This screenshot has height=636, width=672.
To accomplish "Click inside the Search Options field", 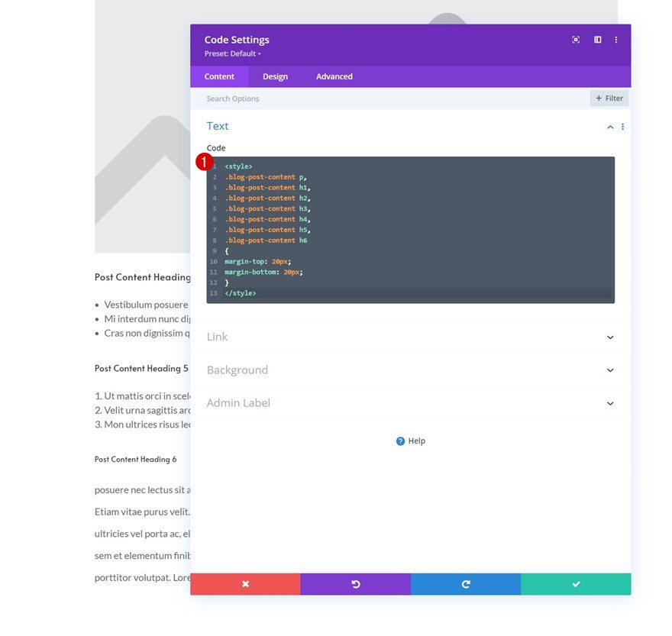I will tap(305, 98).
